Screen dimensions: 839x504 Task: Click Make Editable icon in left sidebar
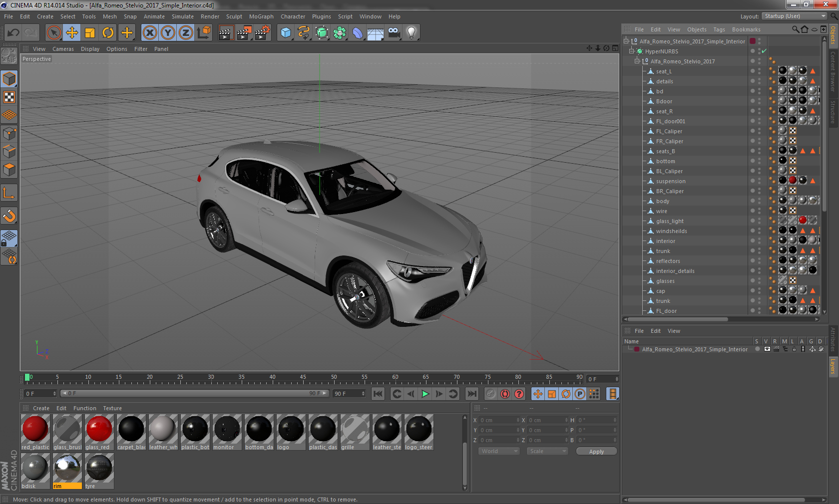[x=9, y=55]
